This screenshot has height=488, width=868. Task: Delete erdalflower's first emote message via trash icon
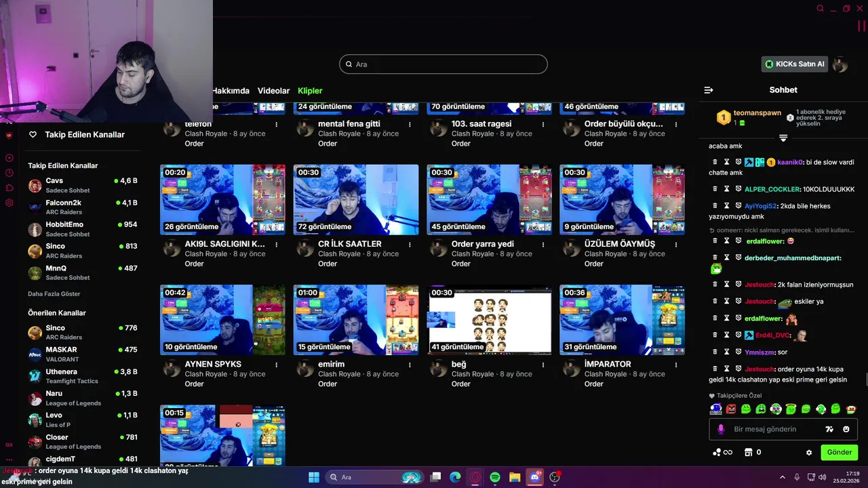(x=715, y=241)
